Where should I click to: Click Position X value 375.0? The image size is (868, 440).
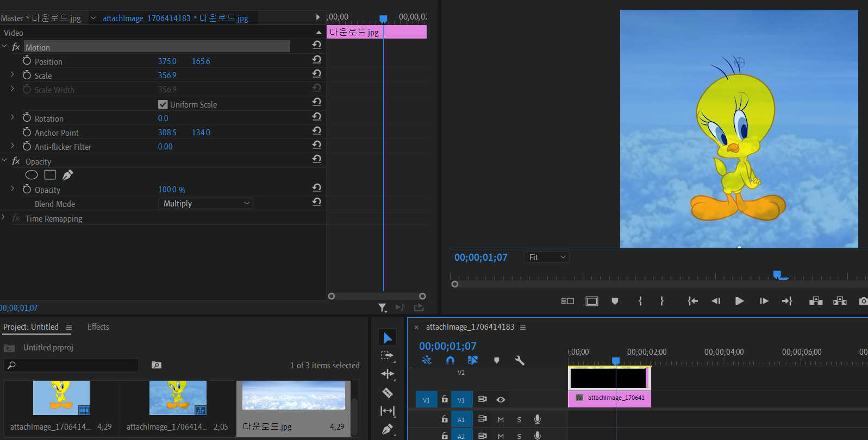click(x=167, y=61)
